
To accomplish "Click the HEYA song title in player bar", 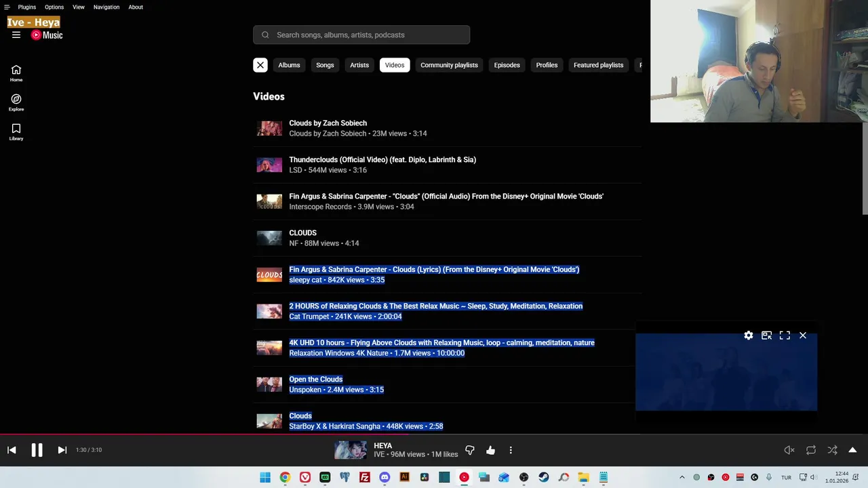I will click(383, 446).
